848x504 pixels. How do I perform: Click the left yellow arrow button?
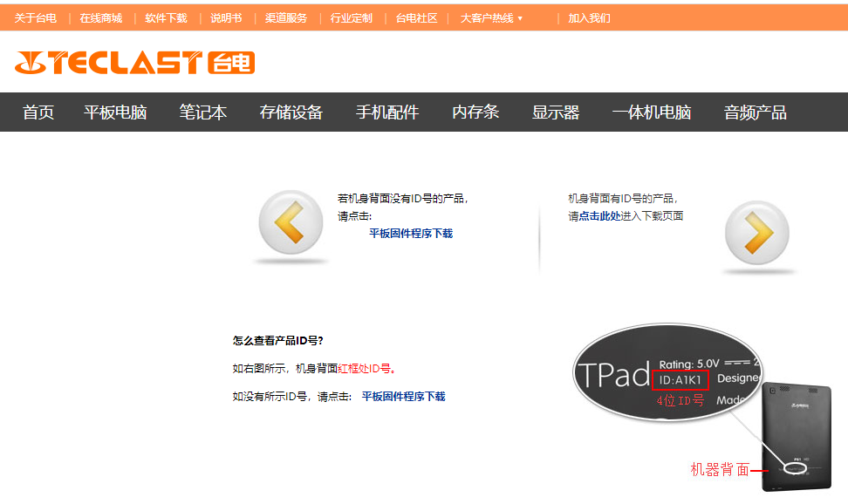pos(291,224)
